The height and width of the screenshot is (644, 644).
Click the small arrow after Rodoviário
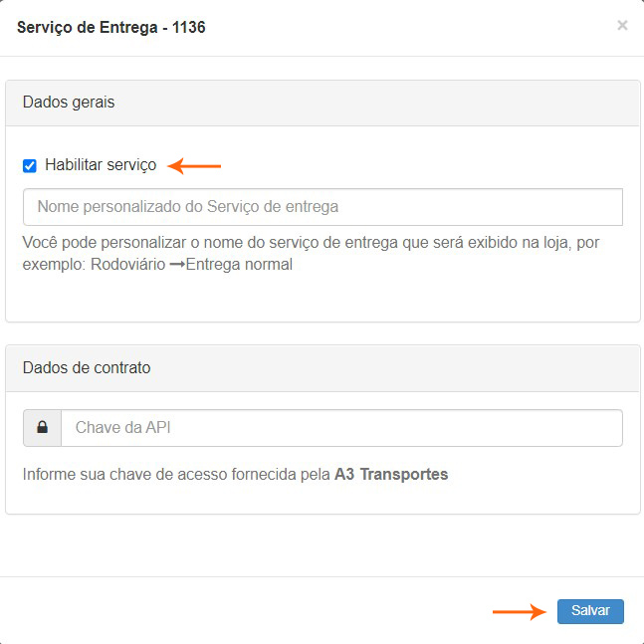(177, 266)
